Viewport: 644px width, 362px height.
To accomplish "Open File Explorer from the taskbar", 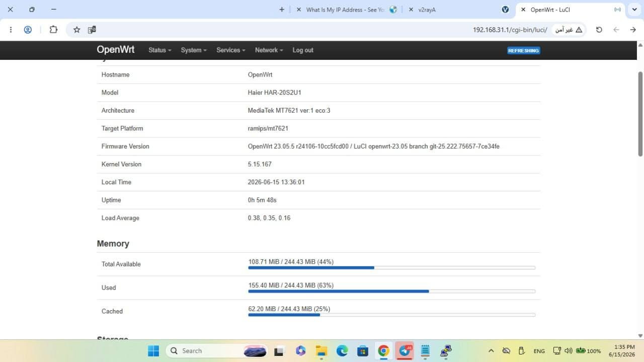I will pyautogui.click(x=321, y=351).
